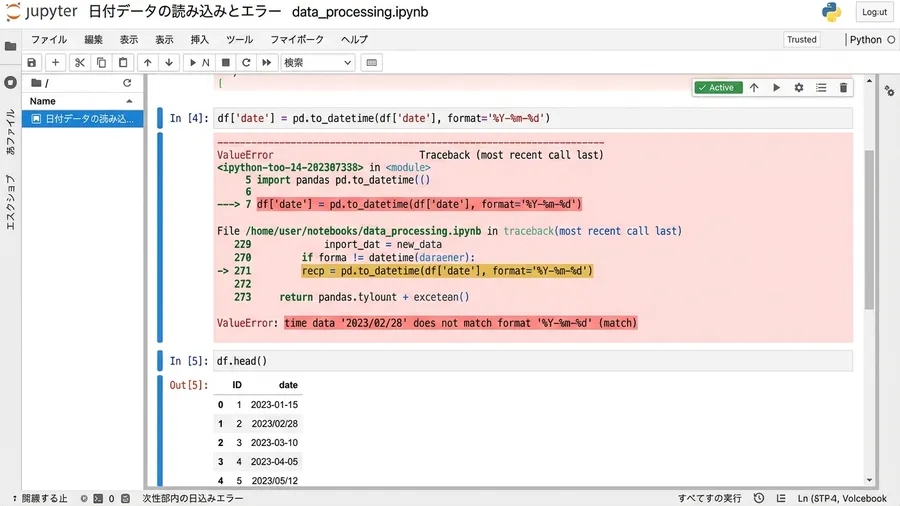Screen dimensions: 900x506
Task: Click into the In [4] code cell
Action: click(x=533, y=118)
